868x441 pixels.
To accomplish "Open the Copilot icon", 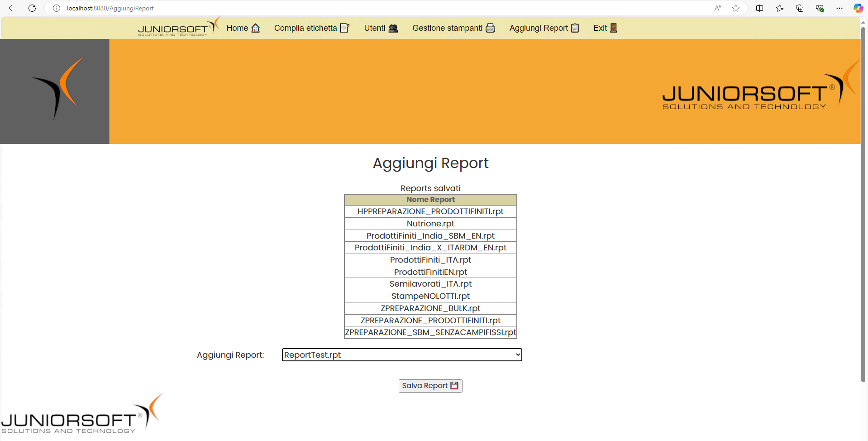I will coord(858,8).
